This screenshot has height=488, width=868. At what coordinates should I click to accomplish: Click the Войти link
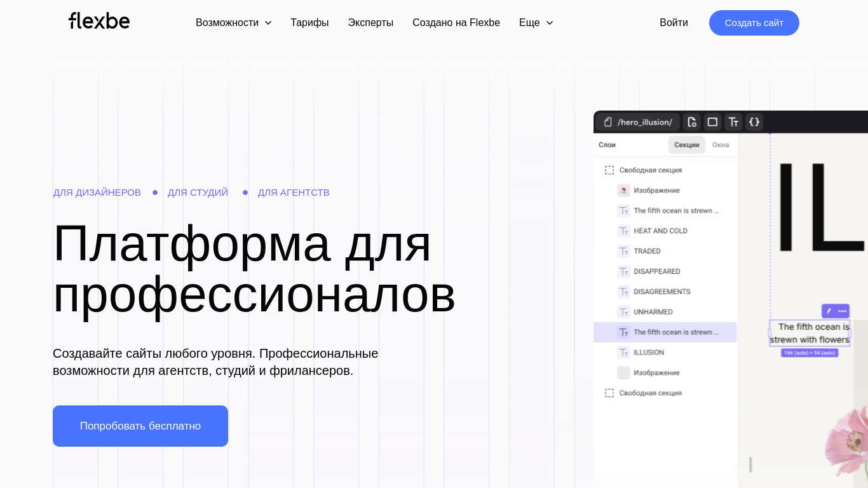[x=674, y=23]
